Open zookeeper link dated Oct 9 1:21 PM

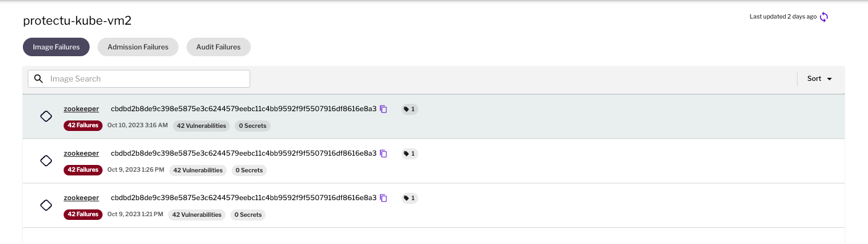[x=81, y=198]
